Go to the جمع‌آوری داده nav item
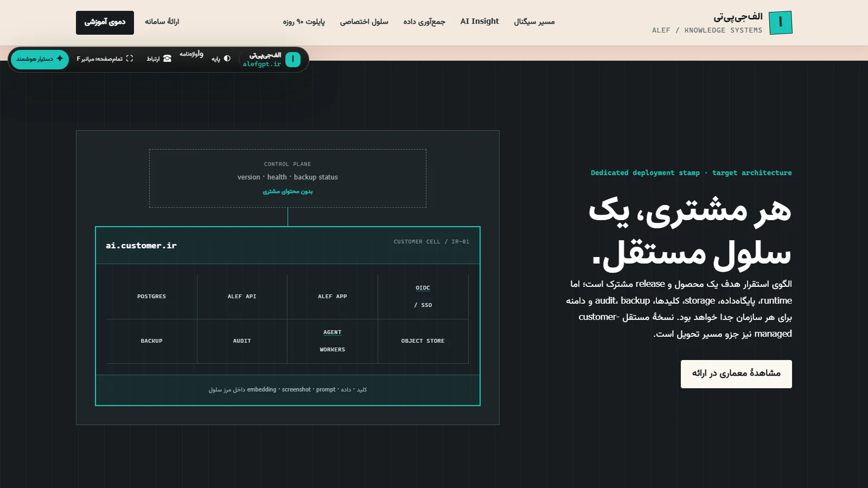 (424, 22)
